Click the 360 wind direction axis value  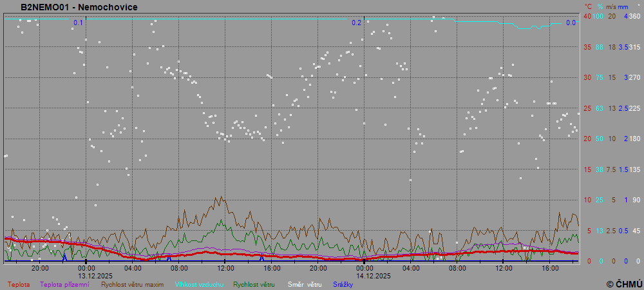[635, 16]
